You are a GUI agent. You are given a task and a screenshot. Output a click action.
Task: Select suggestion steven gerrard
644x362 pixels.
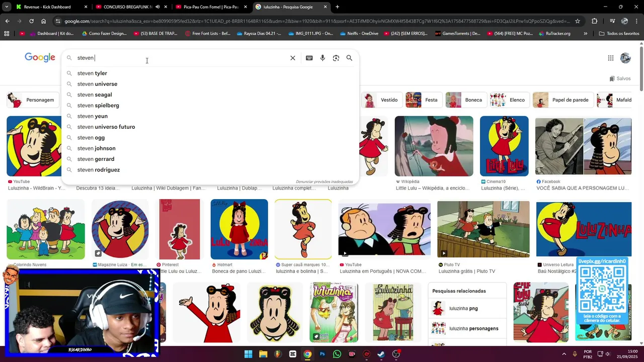point(210,159)
